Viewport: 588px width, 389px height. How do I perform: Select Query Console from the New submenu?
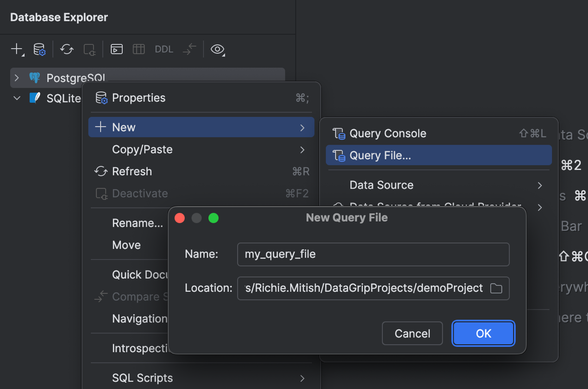[x=388, y=134]
